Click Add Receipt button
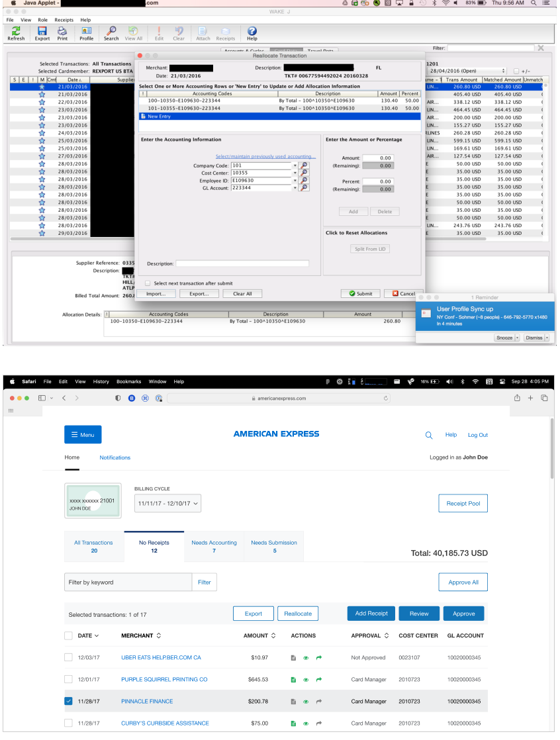Image resolution: width=560 pixels, height=740 pixels. 371,614
